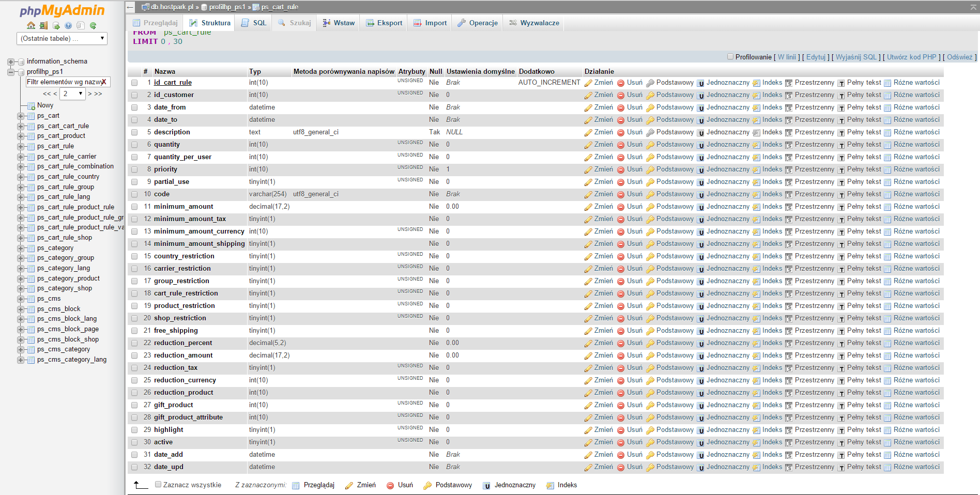Switch to the Eksport tab

tap(384, 23)
